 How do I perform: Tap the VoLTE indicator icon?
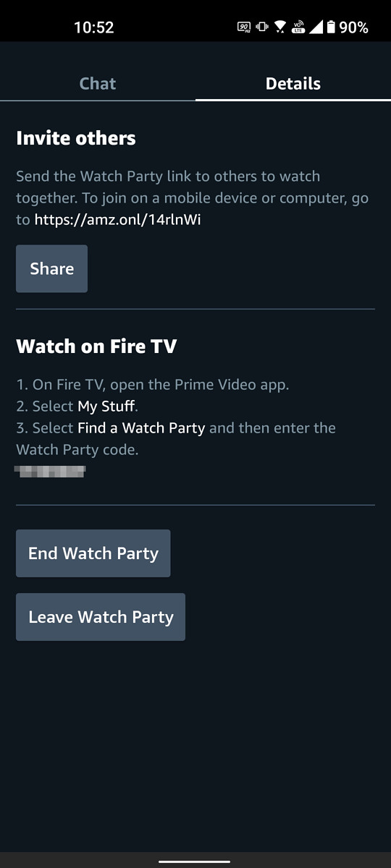[x=298, y=27]
